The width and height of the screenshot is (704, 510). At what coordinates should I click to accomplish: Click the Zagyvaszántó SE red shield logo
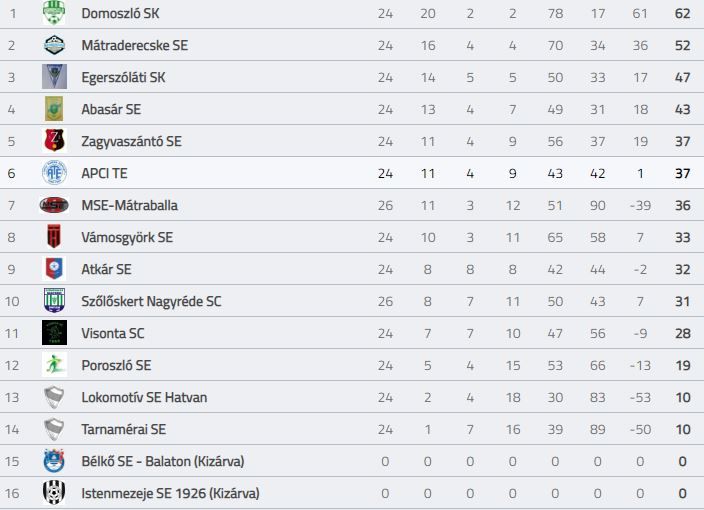coord(54,141)
